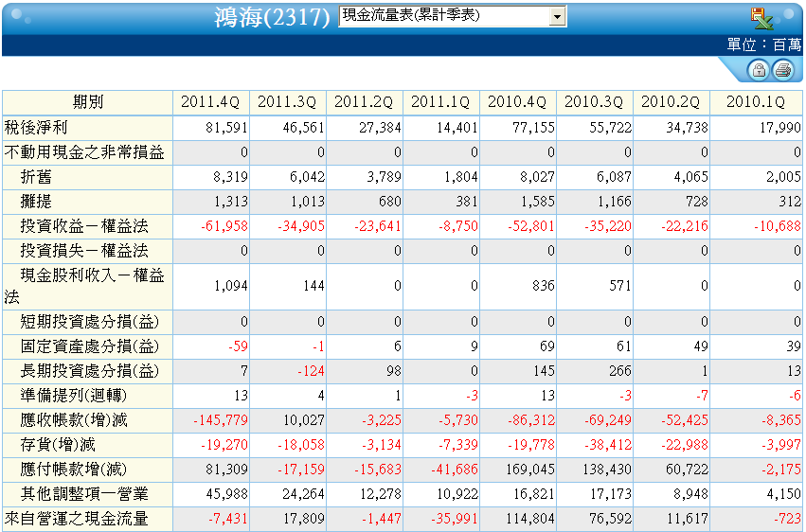The width and height of the screenshot is (806, 532).
Task: Click the 81,591 net profit value
Action: 226,128
